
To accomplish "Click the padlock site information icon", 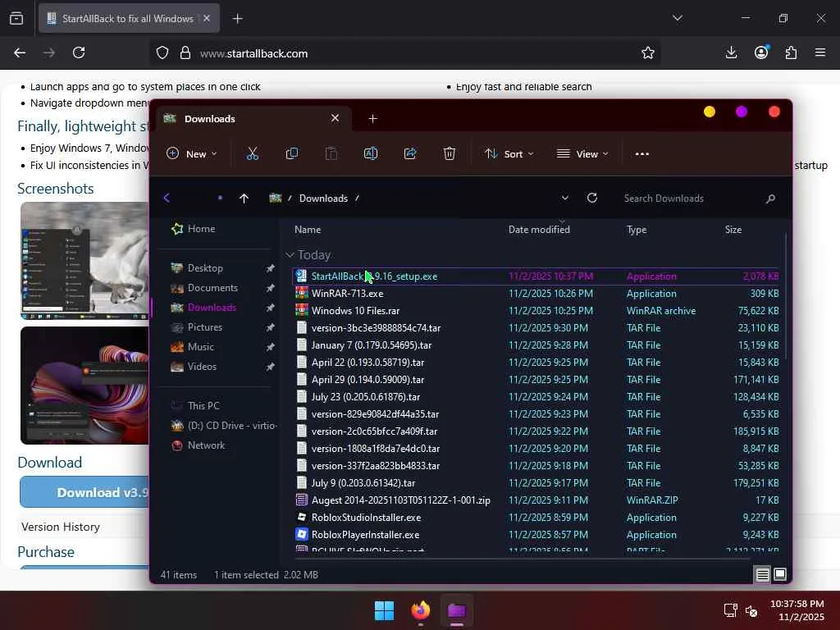I will (185, 52).
